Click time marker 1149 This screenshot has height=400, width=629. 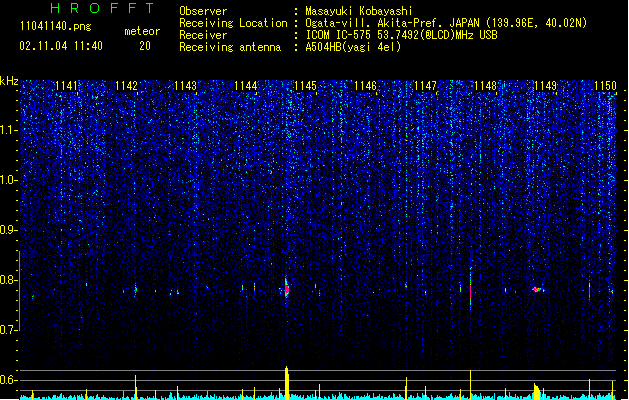(x=546, y=86)
